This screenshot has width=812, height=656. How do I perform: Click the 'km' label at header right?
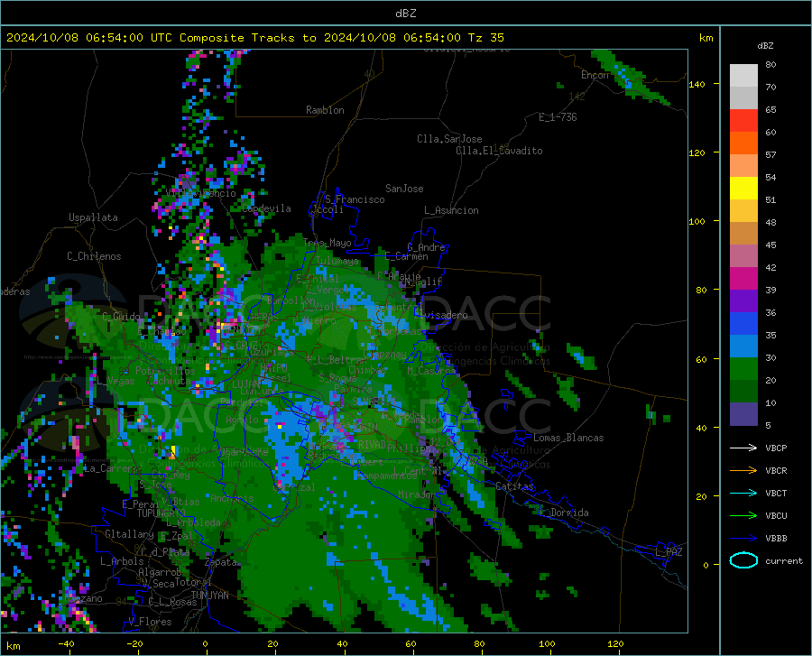coord(706,38)
